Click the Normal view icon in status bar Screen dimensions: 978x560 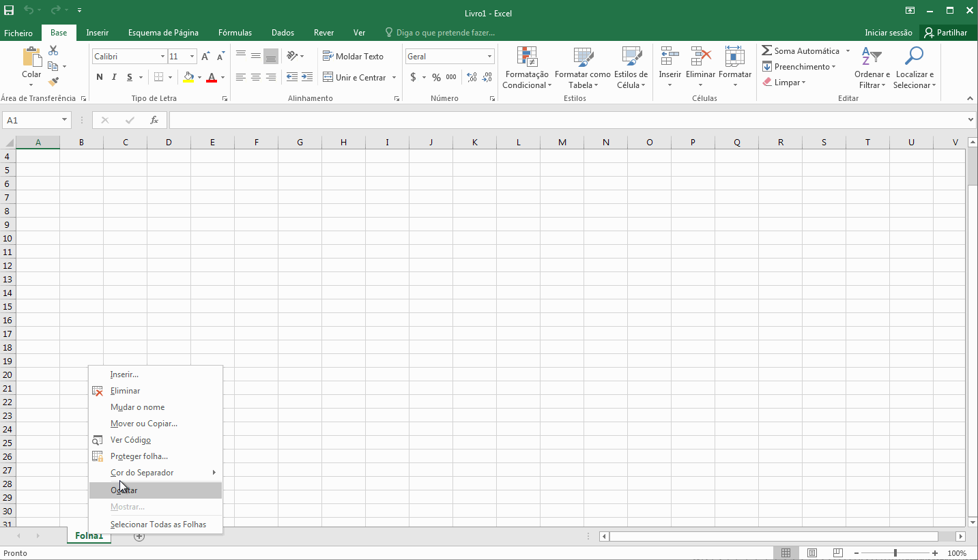coord(786,553)
